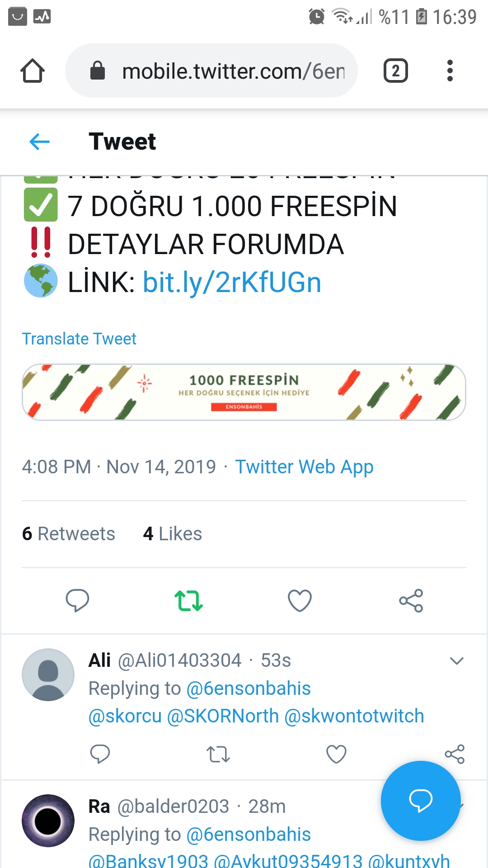Open the browser three-dot menu

pyautogui.click(x=450, y=71)
